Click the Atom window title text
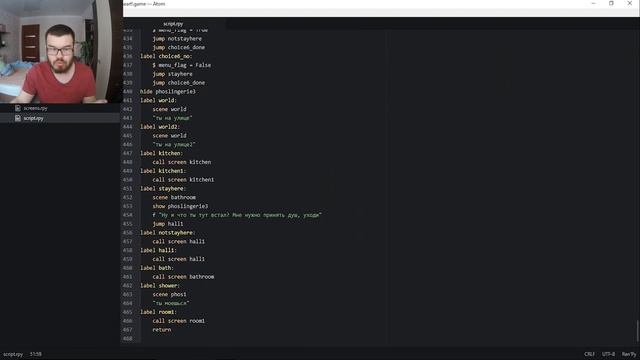The height and width of the screenshot is (360, 640). coord(144,4)
